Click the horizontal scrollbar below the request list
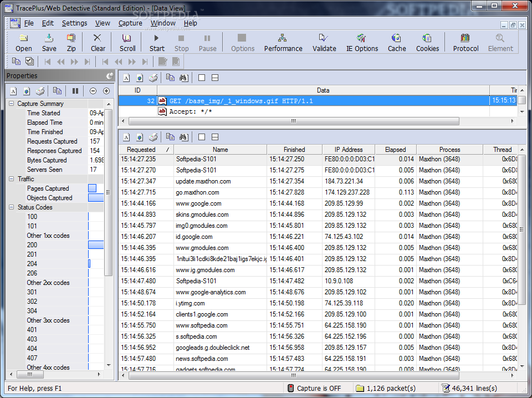This screenshot has height=398, width=532. point(294,375)
